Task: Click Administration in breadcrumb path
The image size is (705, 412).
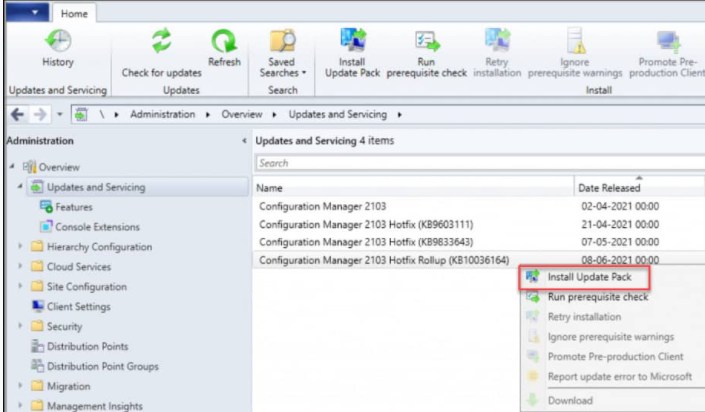Action: point(163,115)
